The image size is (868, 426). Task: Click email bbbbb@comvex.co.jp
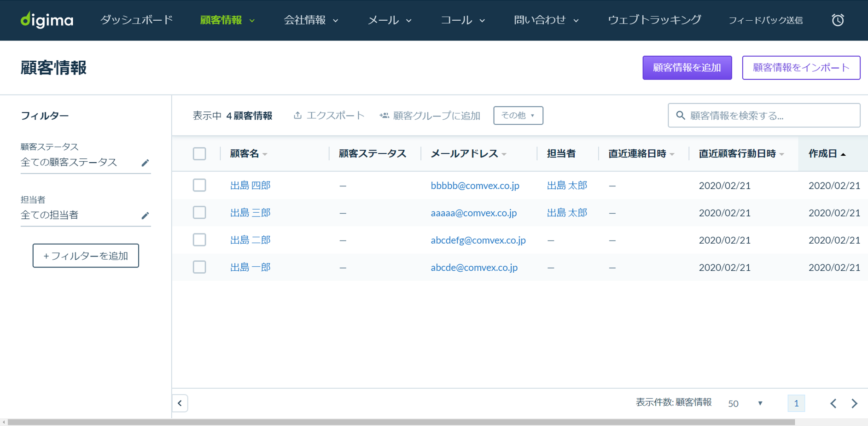pyautogui.click(x=475, y=185)
